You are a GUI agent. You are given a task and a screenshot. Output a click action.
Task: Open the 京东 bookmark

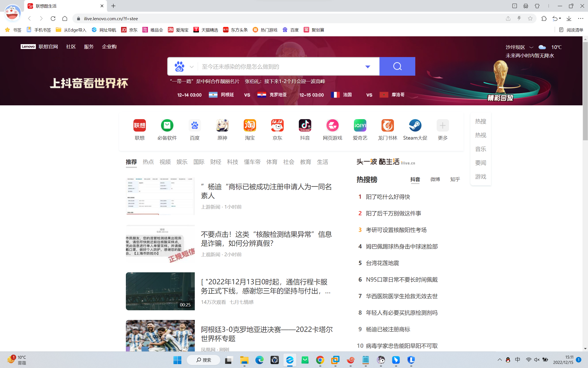click(129, 30)
